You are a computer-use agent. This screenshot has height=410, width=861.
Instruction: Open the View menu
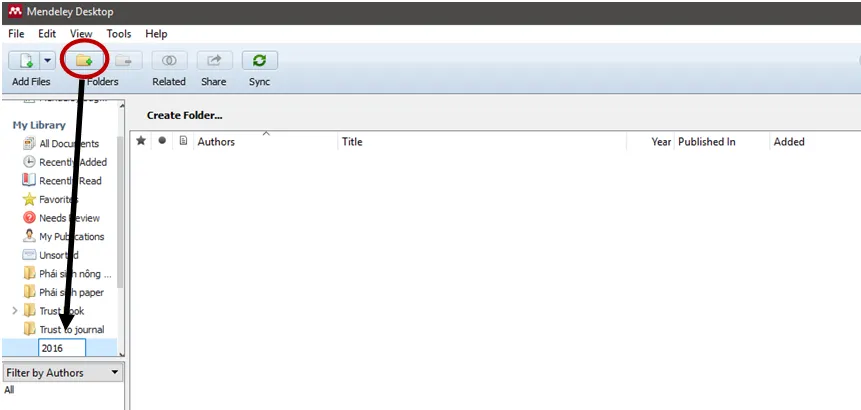pyautogui.click(x=81, y=33)
